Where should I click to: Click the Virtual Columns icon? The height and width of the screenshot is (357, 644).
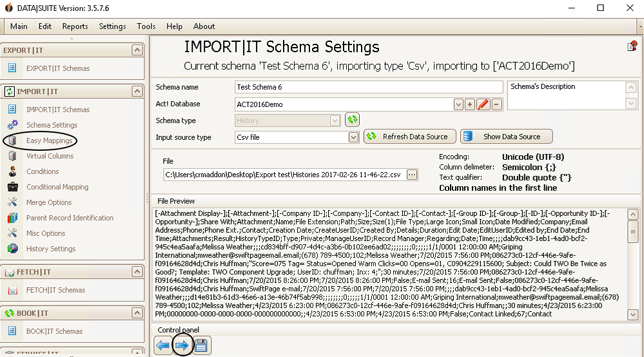(13, 156)
